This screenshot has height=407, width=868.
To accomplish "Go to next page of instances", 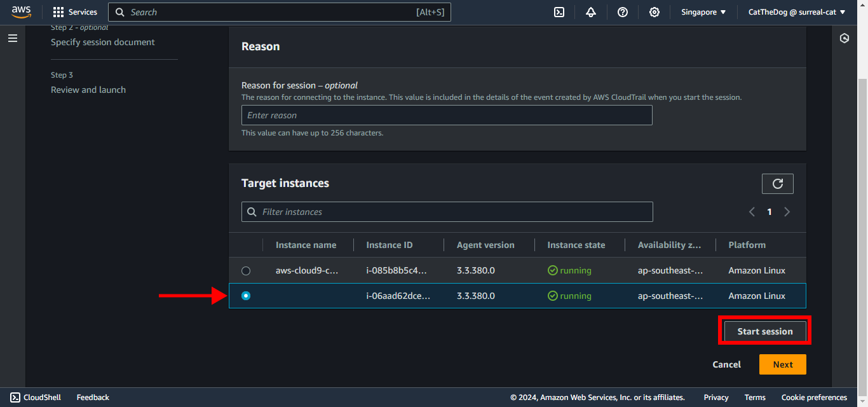I will tap(787, 212).
